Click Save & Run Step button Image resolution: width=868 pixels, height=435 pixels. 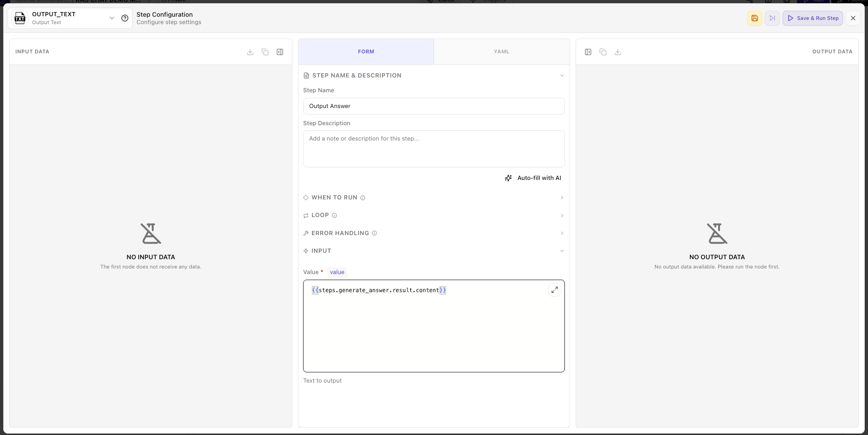click(x=813, y=18)
